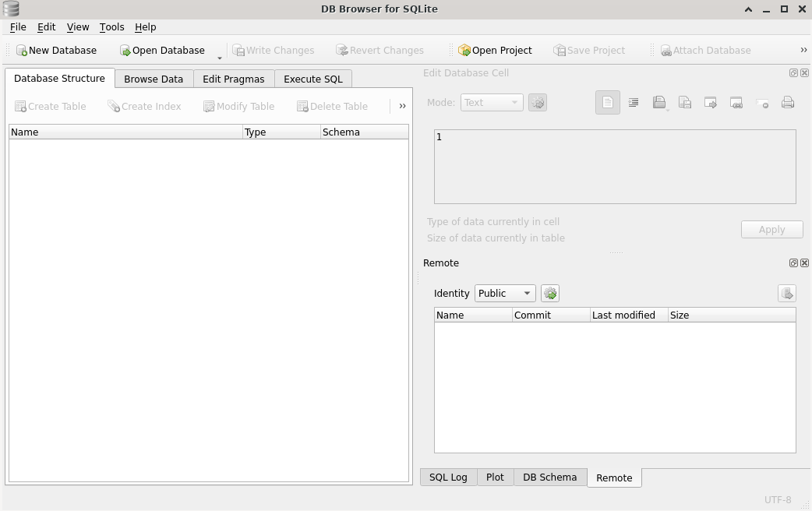
Task: Click the Create Table button
Action: [x=50, y=106]
